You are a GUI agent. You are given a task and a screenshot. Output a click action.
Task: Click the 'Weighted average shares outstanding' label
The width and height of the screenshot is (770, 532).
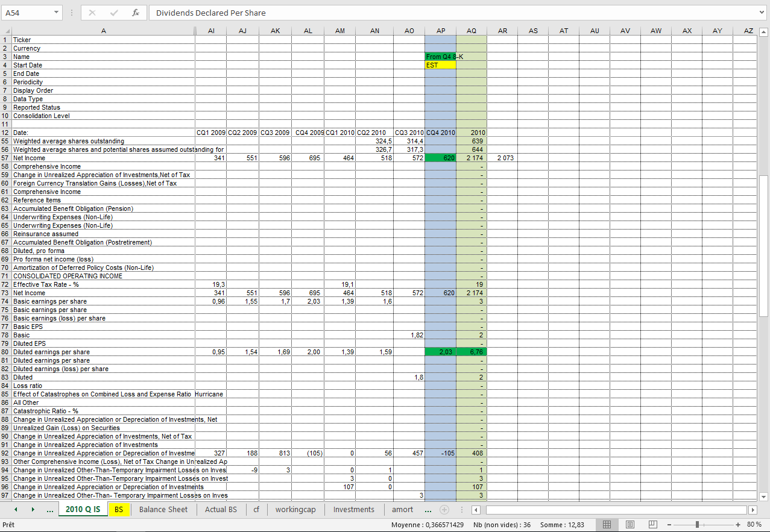tap(69, 141)
